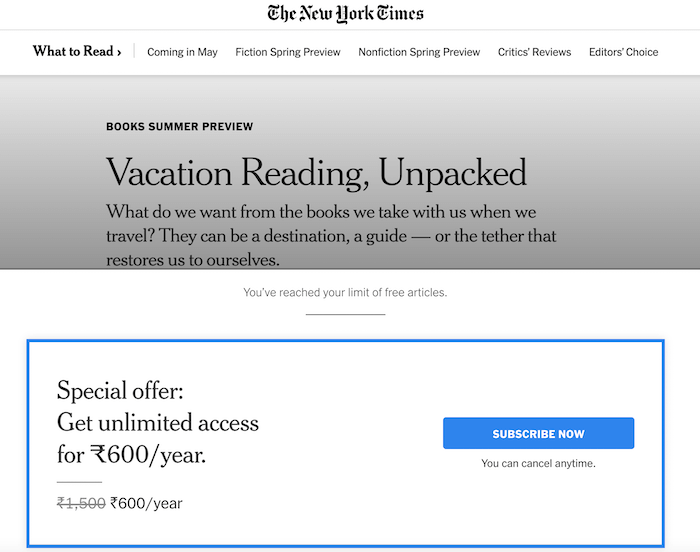This screenshot has width=700, height=552.
Task: Click the arrow beside What to Read
Action: [119, 52]
